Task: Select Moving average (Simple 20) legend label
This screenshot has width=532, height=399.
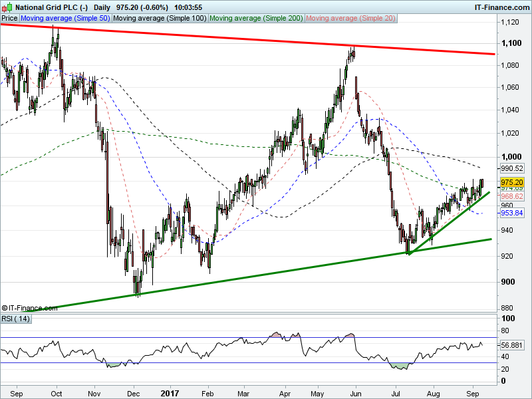Action: [351, 19]
